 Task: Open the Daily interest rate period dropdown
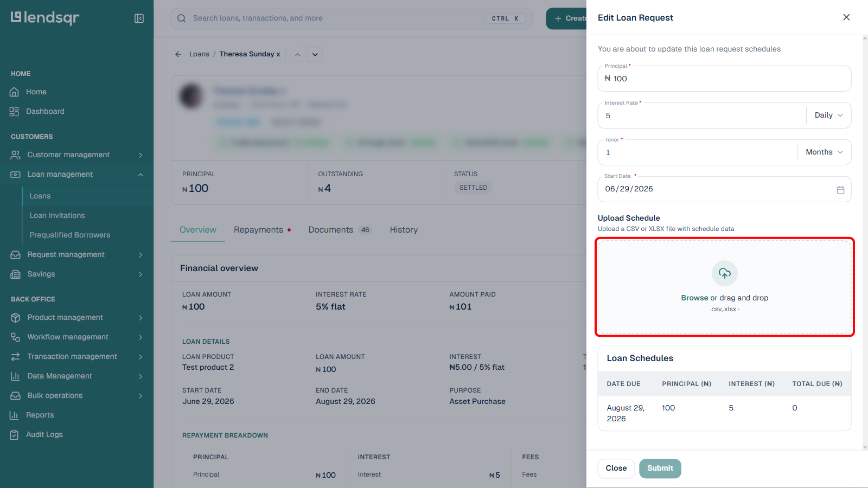[x=828, y=115]
